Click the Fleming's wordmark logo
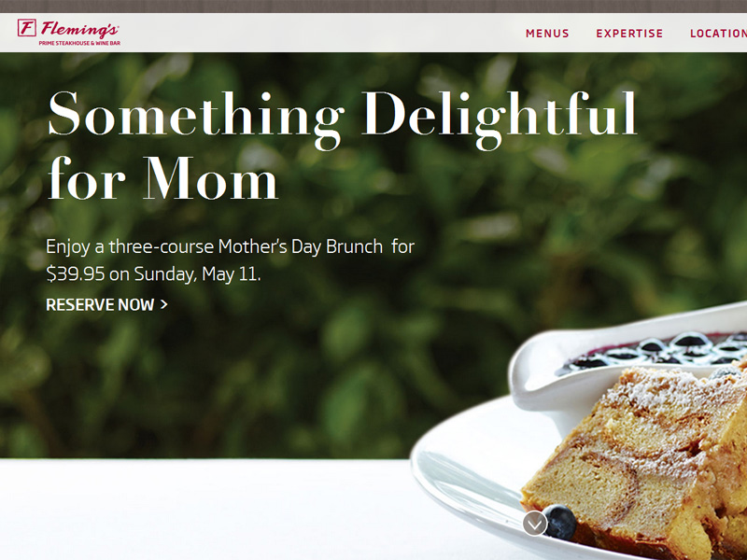 pos(78,28)
